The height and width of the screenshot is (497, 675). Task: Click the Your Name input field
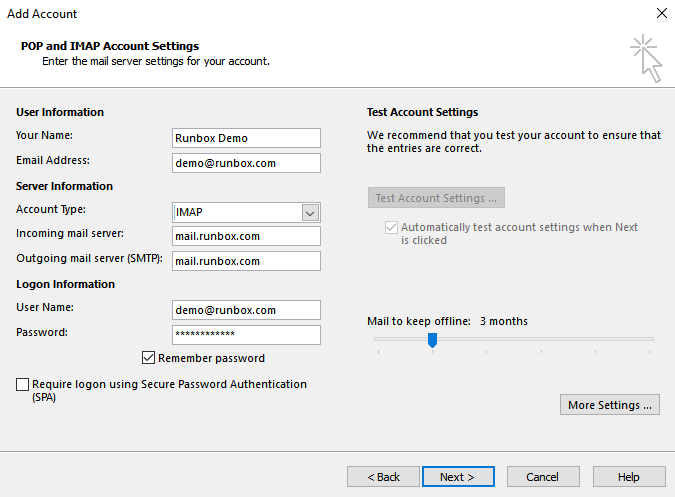pyautogui.click(x=246, y=138)
